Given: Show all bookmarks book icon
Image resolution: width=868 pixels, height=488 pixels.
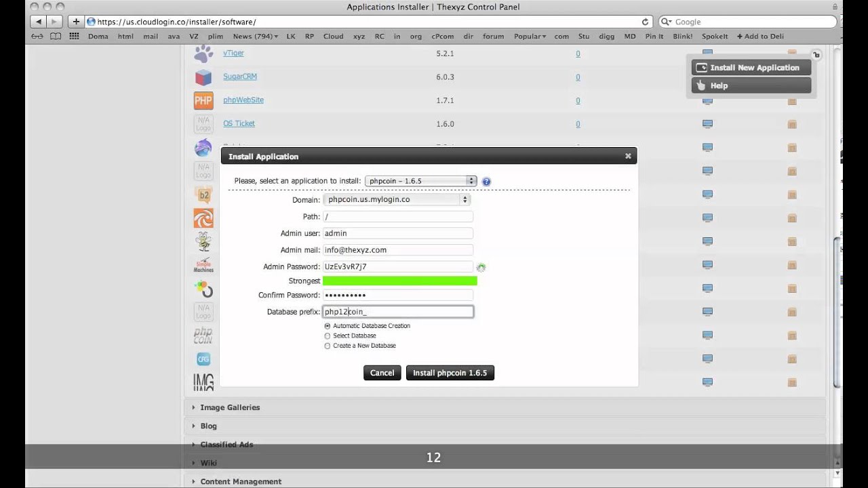Looking at the screenshot, I should [x=56, y=37].
